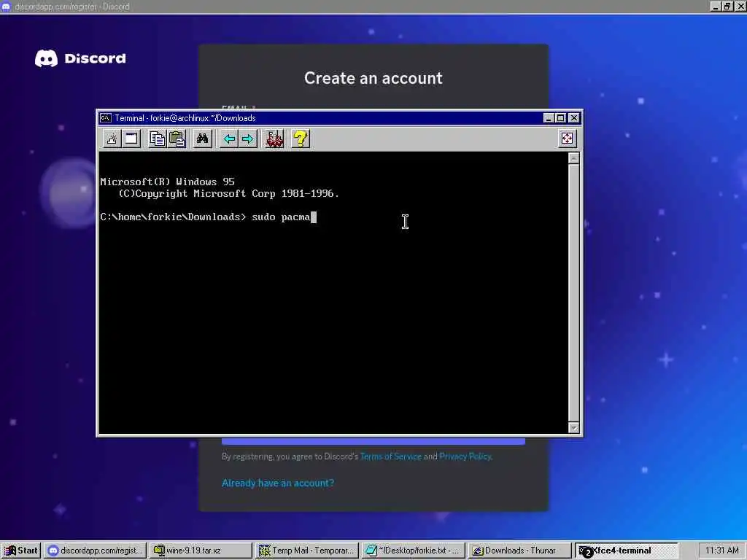747x560 pixels.
Task: Click the Paste clipboard icon in terminal toolbar
Action: pos(177,139)
